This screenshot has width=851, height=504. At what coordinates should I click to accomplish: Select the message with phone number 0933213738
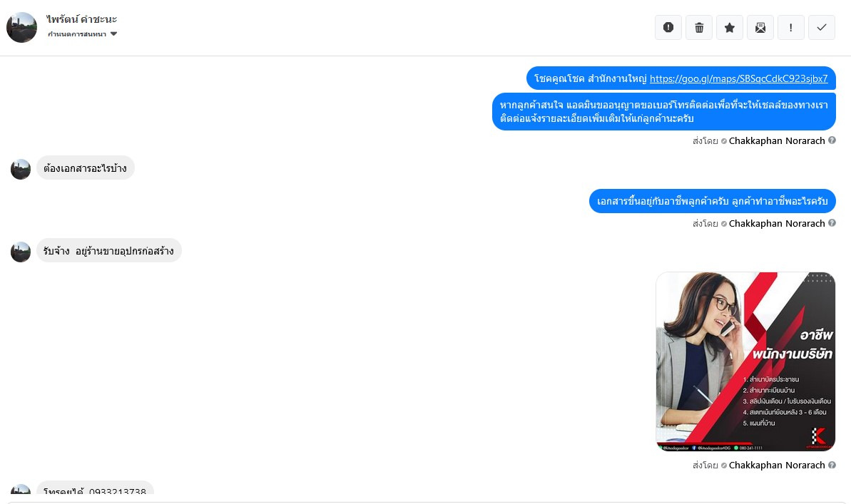click(x=95, y=488)
